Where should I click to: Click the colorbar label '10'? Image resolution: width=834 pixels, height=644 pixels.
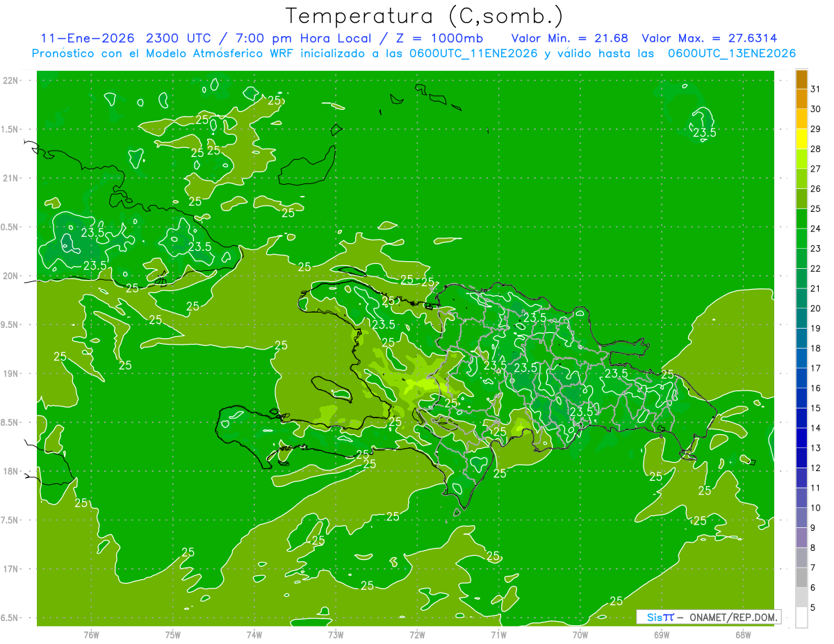tap(816, 508)
